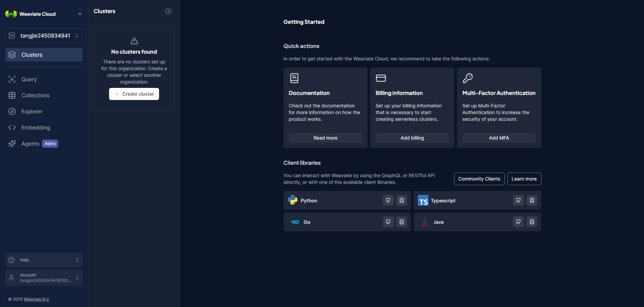Open Agents in sidebar
The width and height of the screenshot is (644, 307).
[44, 144]
